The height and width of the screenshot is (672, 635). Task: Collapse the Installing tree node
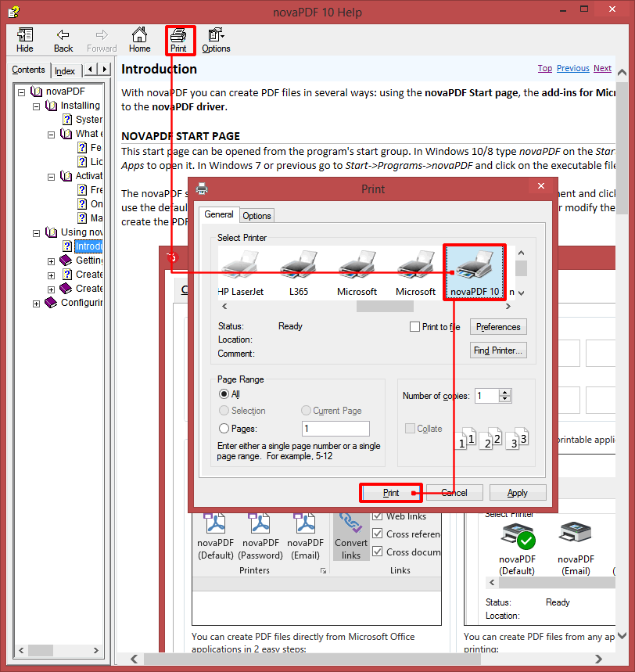point(37,106)
